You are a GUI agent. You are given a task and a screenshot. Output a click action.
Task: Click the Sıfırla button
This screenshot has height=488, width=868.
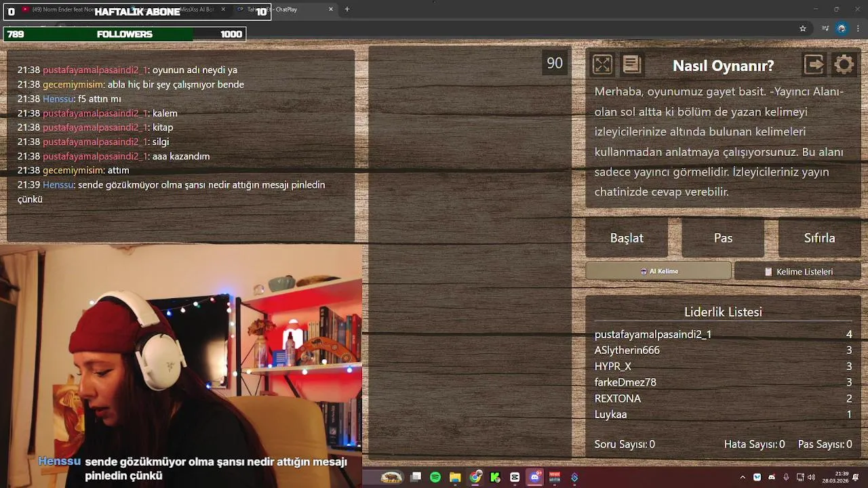819,238
